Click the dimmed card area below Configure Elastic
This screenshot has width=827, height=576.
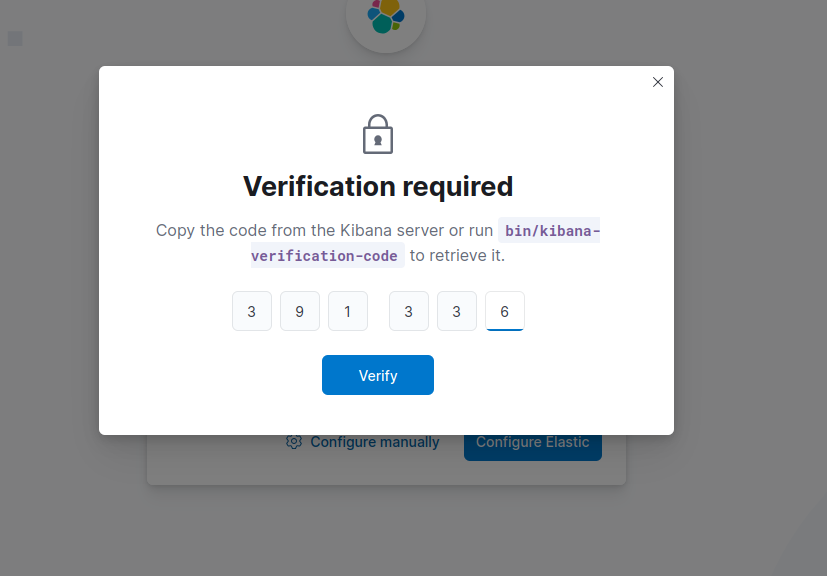coord(386,473)
